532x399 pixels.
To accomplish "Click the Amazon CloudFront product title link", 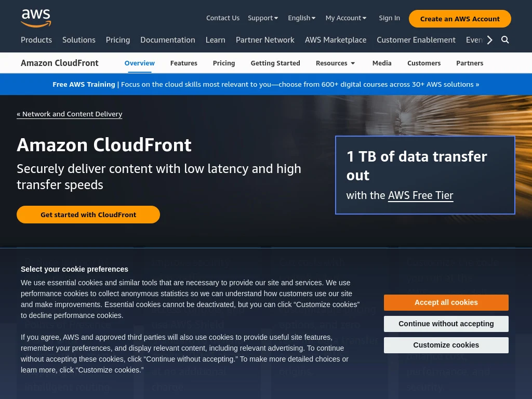I will pyautogui.click(x=60, y=63).
